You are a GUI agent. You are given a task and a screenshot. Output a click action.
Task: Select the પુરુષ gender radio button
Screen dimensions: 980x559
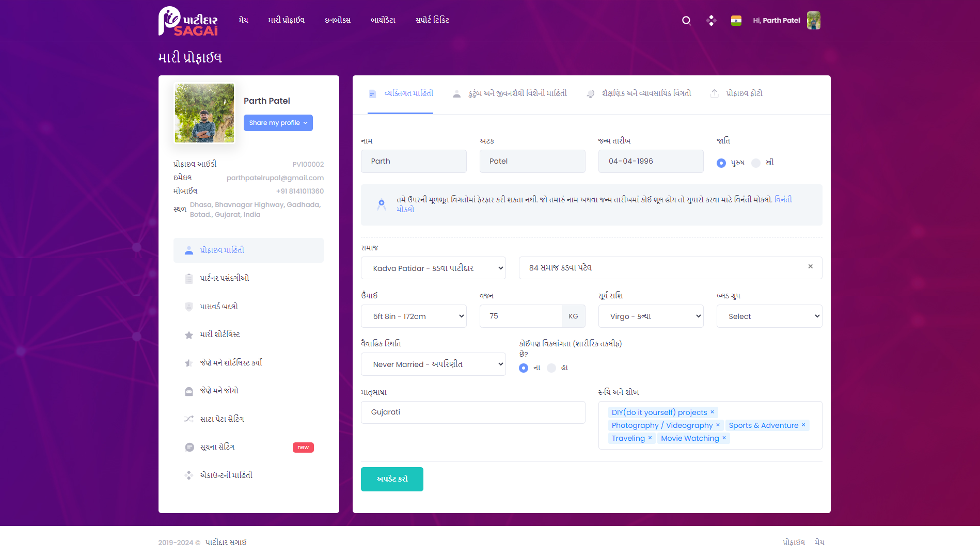pos(721,163)
